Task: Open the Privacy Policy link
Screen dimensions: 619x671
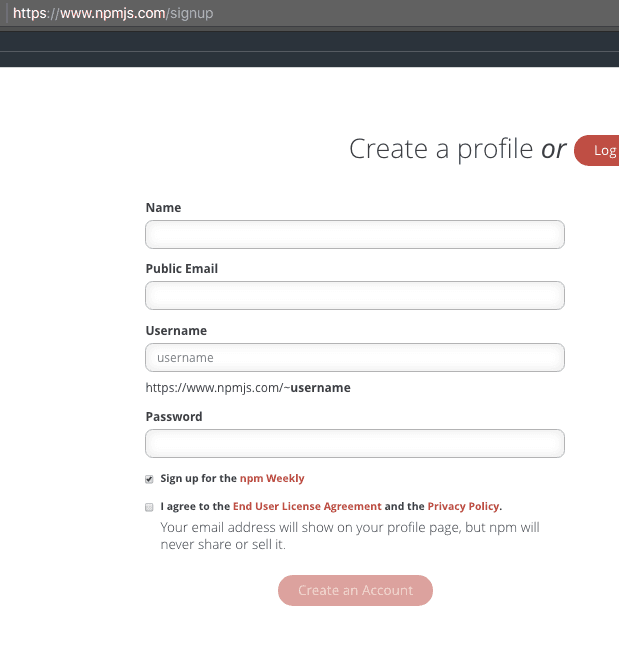Action: [464, 507]
